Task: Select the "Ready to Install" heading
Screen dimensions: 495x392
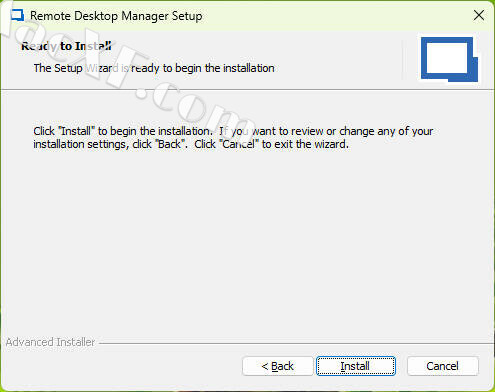Action: [x=66, y=46]
